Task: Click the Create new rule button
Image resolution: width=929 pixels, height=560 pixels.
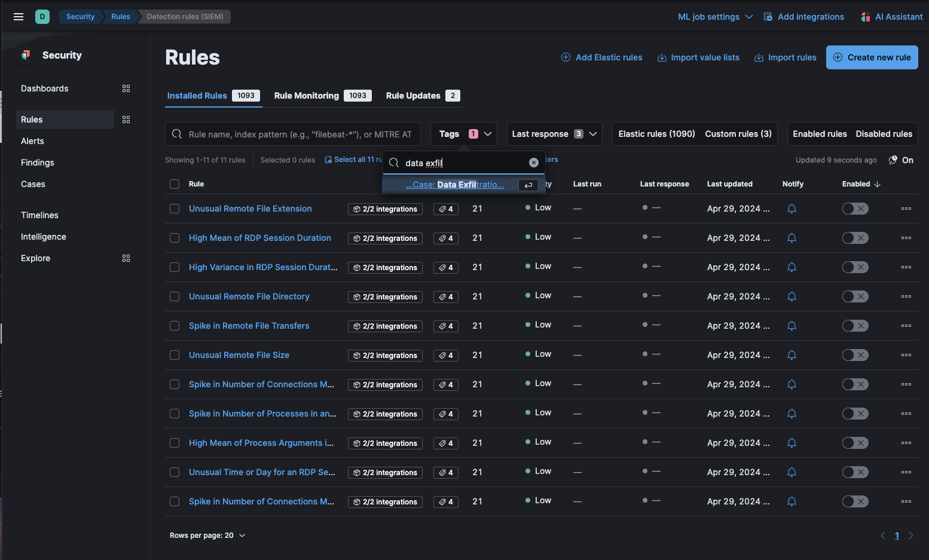Action: click(872, 57)
